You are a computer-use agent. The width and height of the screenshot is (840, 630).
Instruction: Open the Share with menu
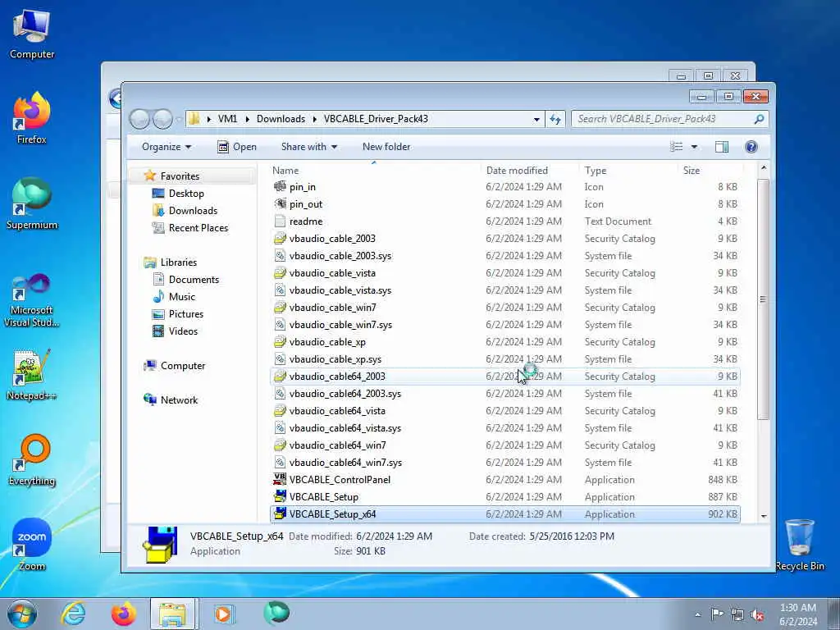coord(309,147)
